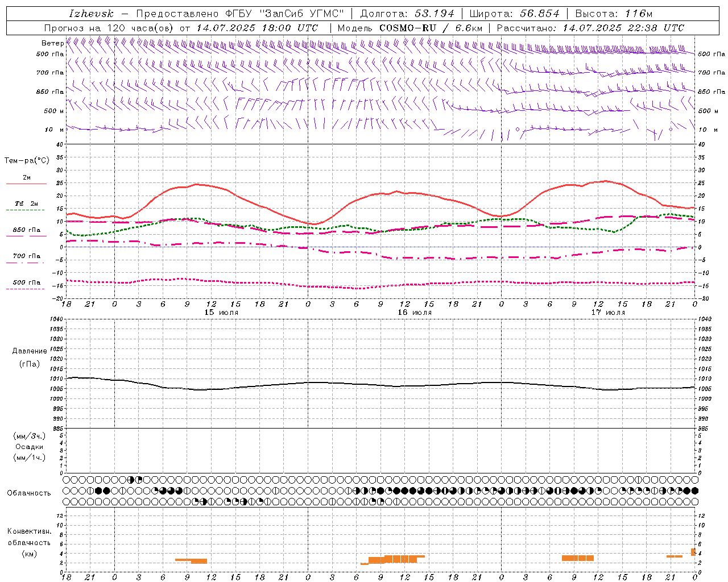Click the 'Конвективн.' convective cloud label
The image size is (728, 582).
(x=29, y=531)
